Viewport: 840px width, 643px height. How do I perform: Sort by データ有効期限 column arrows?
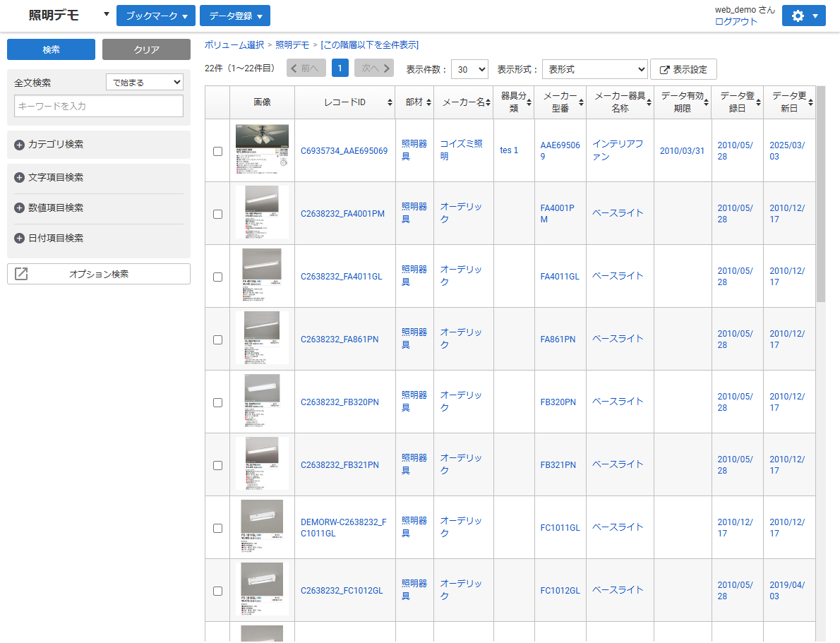coord(706,102)
